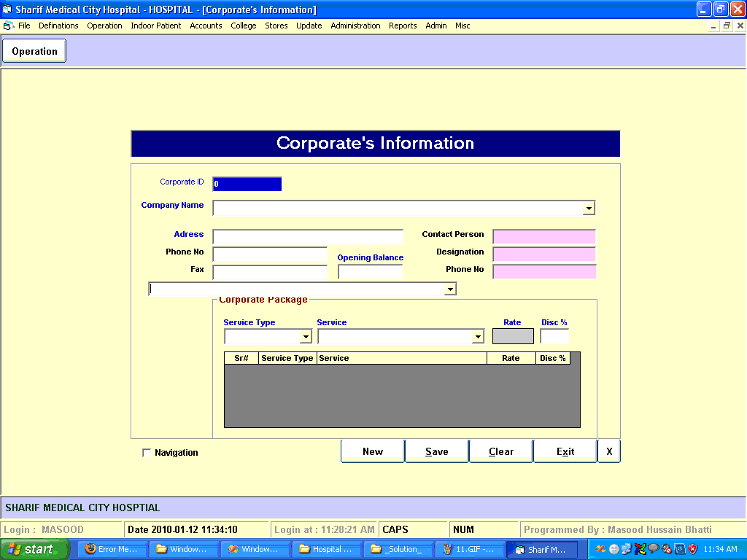Switch to the 11.GIF taskbar item
Viewport: 747px width, 560px height.
(x=470, y=549)
